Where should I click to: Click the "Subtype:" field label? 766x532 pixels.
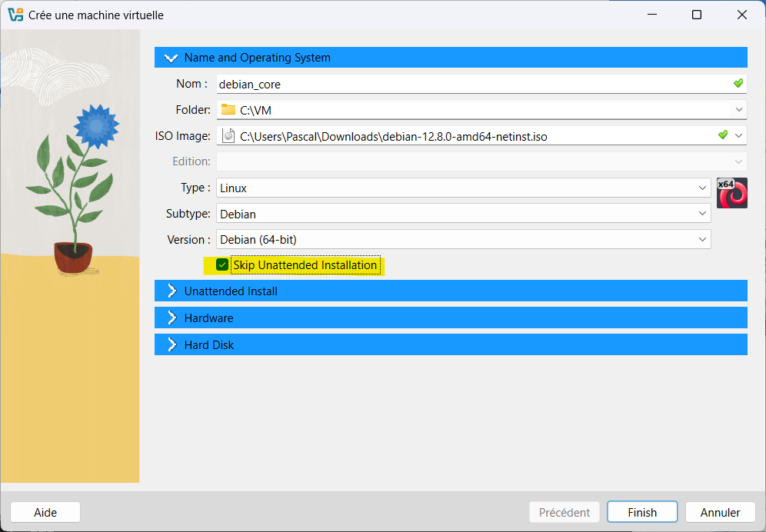coord(188,214)
